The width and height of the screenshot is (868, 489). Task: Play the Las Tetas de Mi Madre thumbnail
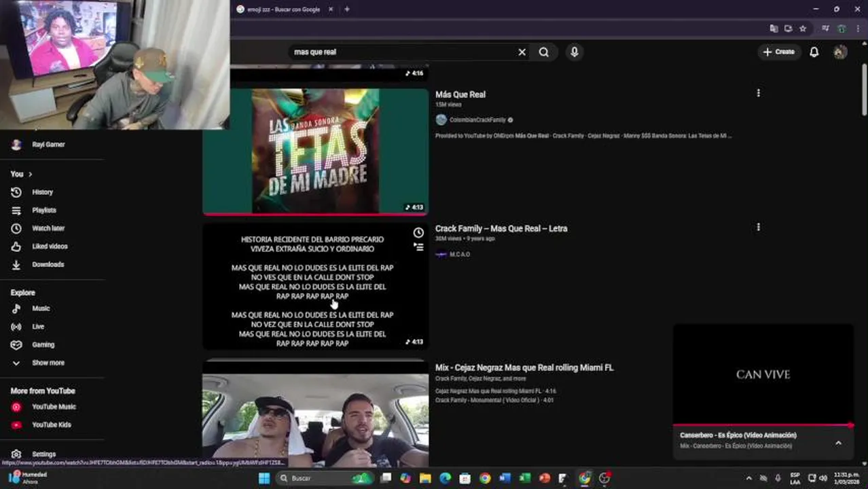[x=316, y=151]
